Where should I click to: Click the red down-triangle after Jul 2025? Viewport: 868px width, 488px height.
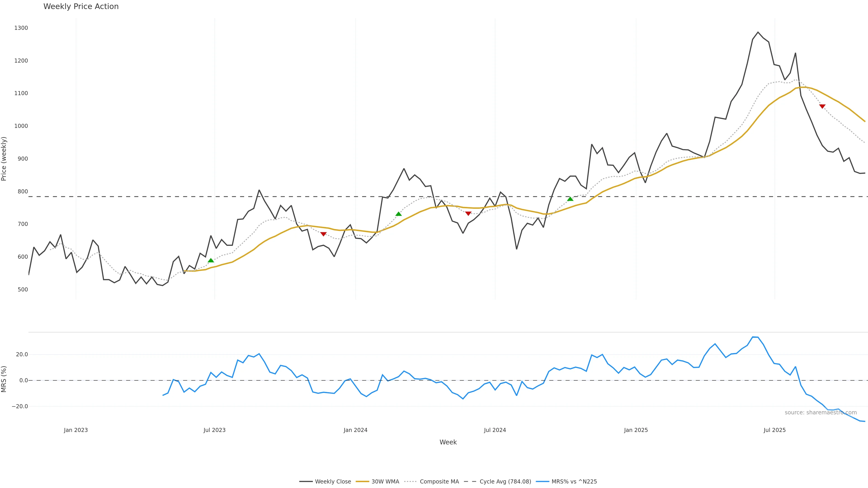[x=822, y=106]
